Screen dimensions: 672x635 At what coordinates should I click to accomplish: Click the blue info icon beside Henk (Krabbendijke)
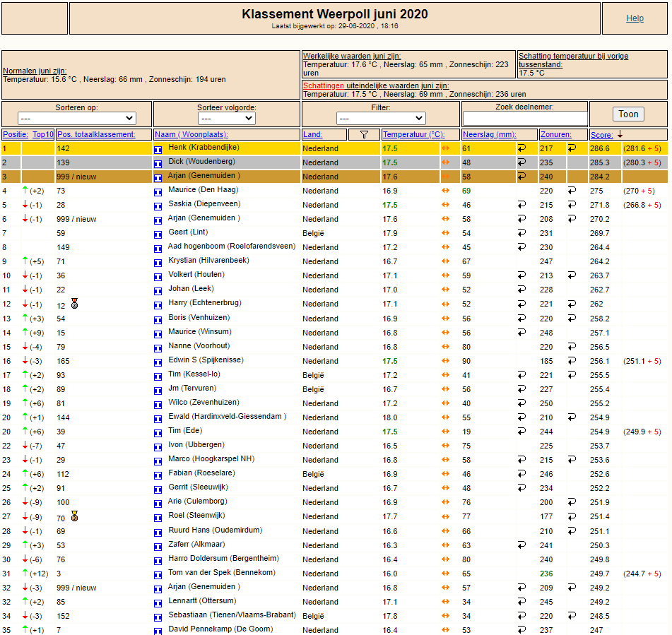pos(158,149)
